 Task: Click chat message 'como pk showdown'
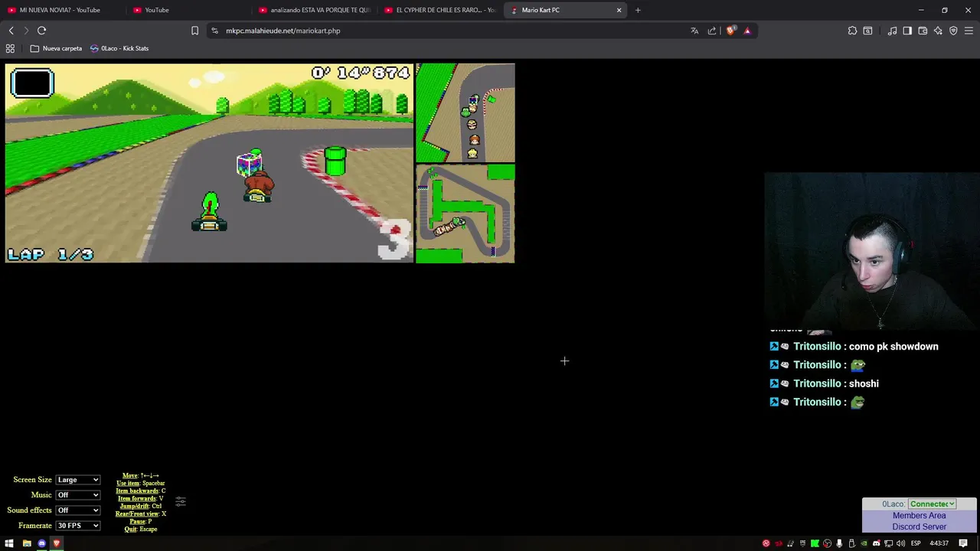pos(893,347)
